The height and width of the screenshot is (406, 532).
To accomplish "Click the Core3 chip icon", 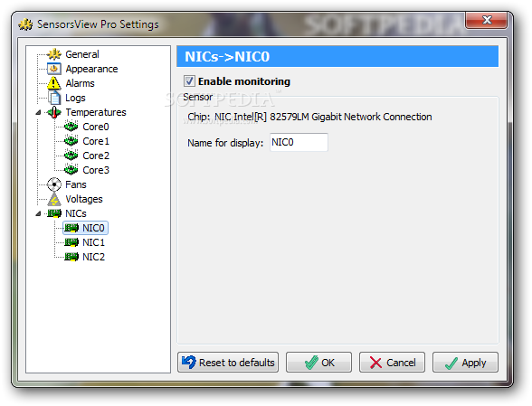I will pyautogui.click(x=71, y=170).
